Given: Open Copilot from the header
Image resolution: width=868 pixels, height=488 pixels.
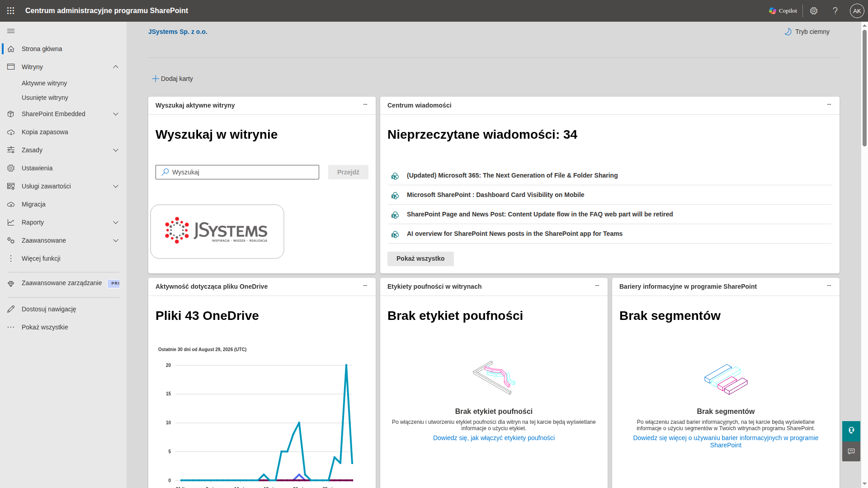Looking at the screenshot, I should (x=783, y=11).
